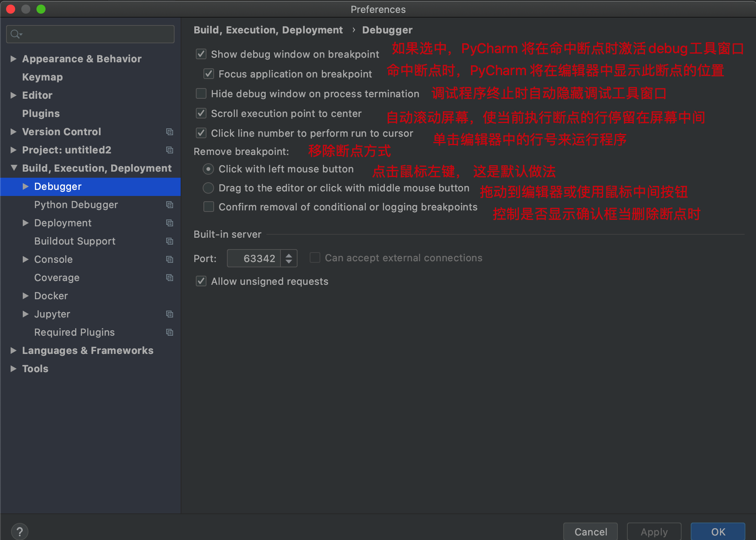
Task: Click the project-level icon beside Coverage
Action: click(170, 278)
